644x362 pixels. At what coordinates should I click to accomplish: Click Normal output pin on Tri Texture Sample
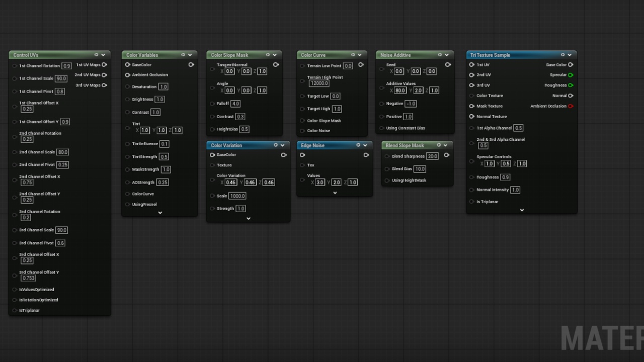571,96
